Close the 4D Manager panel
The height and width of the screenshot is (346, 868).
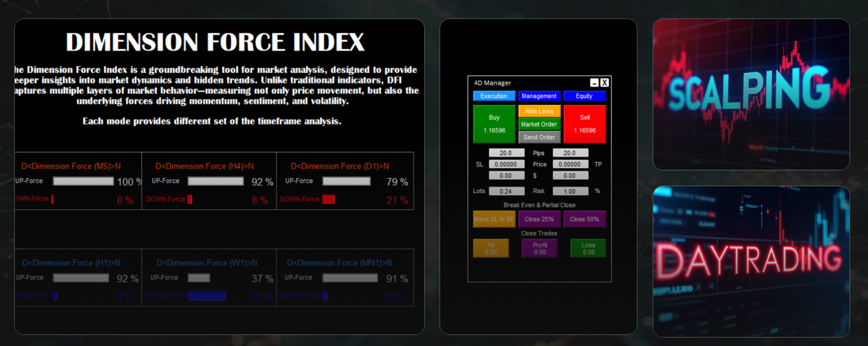(604, 83)
